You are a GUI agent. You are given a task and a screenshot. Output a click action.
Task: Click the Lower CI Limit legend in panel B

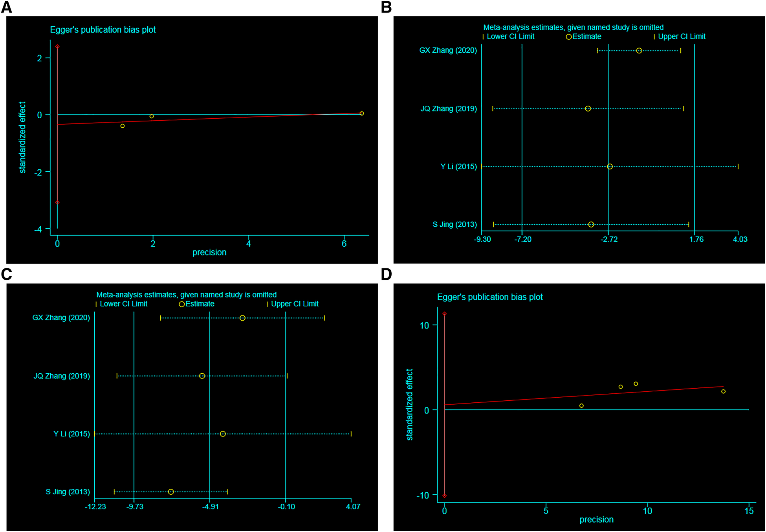(x=510, y=37)
